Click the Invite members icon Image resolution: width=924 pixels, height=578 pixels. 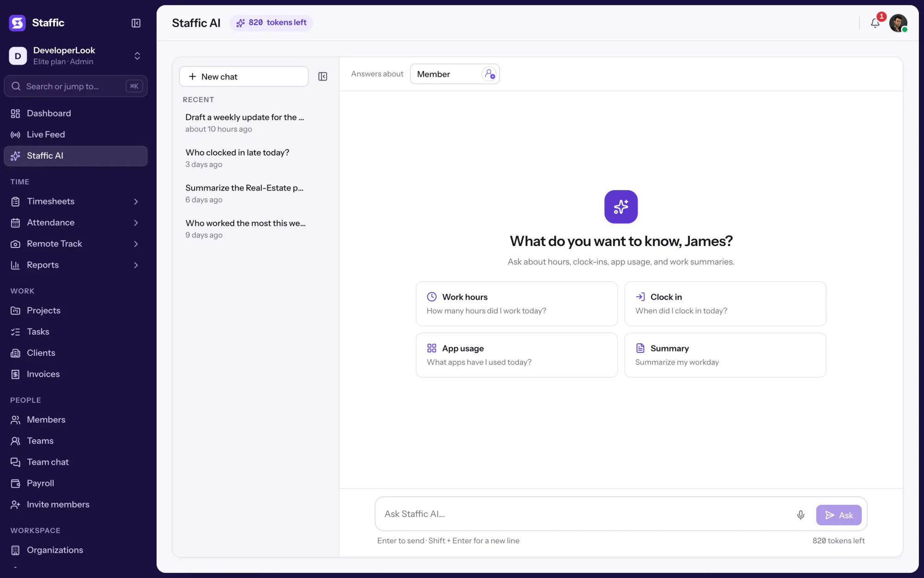tap(15, 505)
